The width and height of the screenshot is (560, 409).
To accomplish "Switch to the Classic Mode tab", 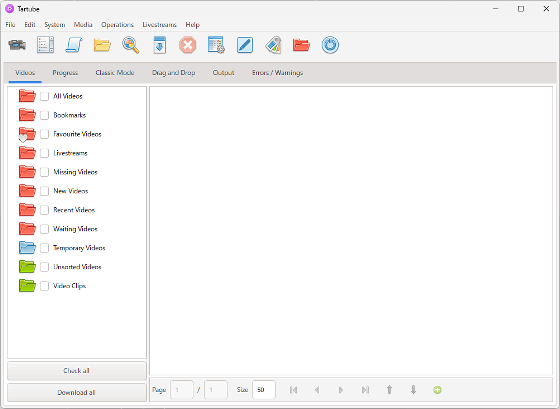I will click(115, 73).
